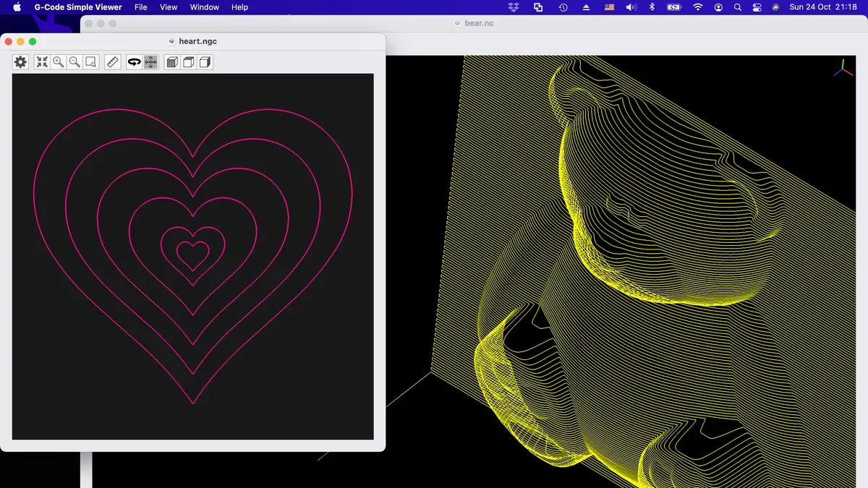Open the View menu
This screenshot has height=488, width=868.
(x=169, y=7)
